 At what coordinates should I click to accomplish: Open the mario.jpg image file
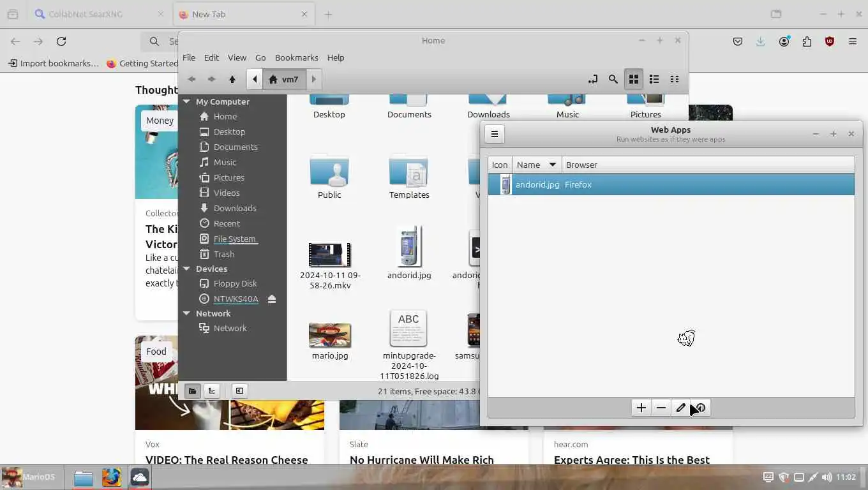point(330,341)
